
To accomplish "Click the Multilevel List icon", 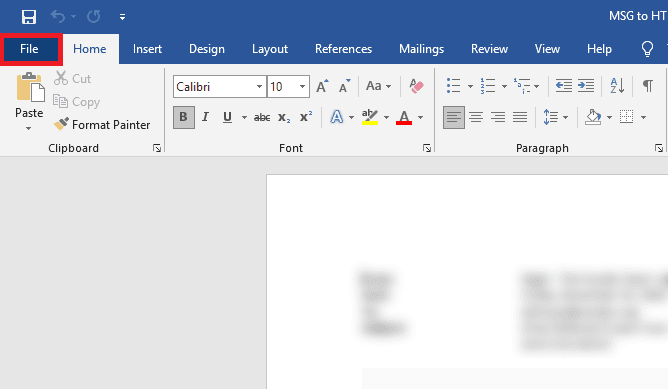I will (x=522, y=86).
